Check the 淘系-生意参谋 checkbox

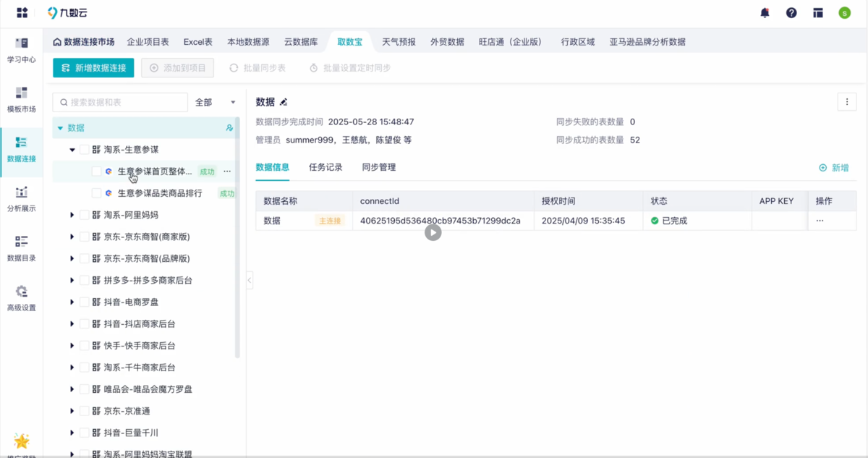point(84,150)
